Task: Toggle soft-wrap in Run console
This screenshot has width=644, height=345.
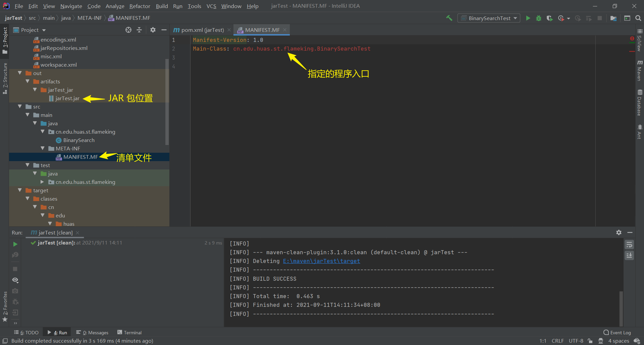Action: coord(629,245)
